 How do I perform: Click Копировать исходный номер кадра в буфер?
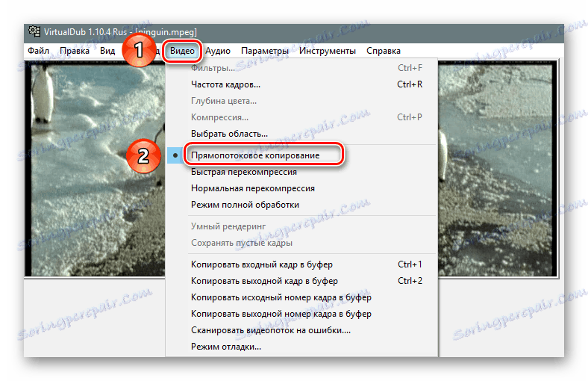tap(301, 297)
